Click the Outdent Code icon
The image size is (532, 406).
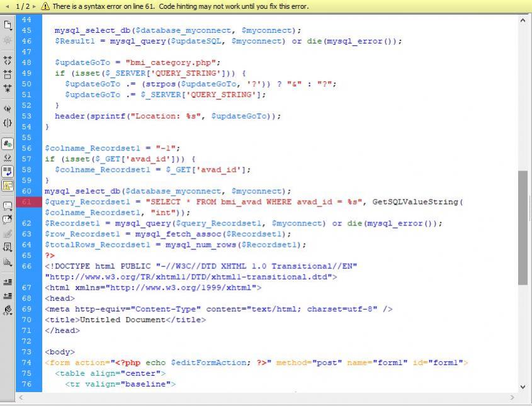pos(8,296)
